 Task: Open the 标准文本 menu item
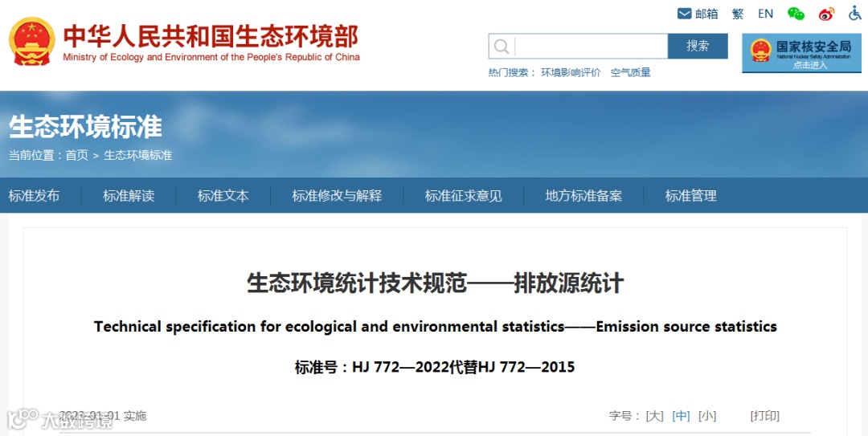coord(223,195)
